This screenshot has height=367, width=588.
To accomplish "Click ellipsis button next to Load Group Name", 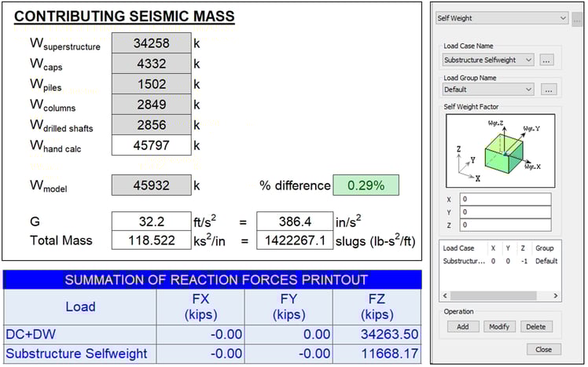I will pyautogui.click(x=550, y=90).
